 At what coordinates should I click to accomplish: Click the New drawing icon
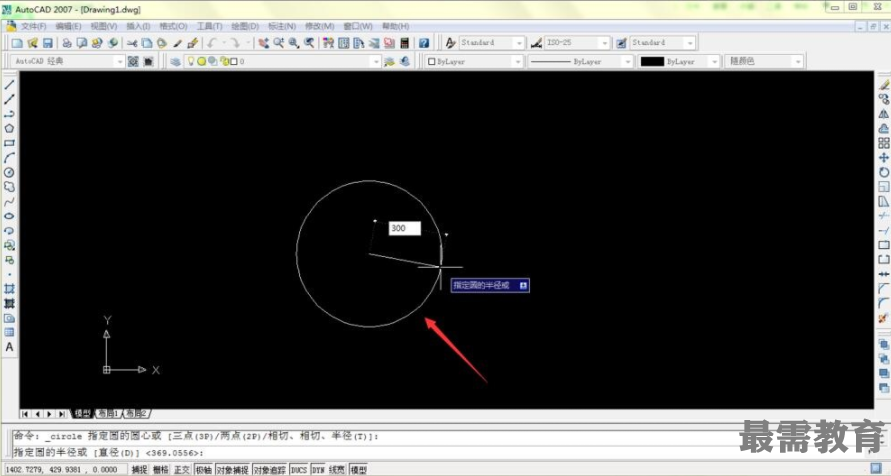pos(17,43)
